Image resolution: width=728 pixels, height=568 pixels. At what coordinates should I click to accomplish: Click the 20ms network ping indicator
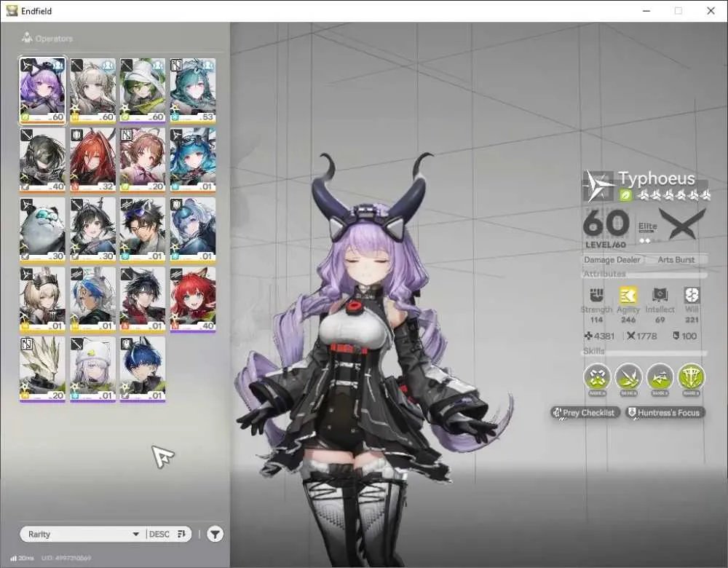23,559
